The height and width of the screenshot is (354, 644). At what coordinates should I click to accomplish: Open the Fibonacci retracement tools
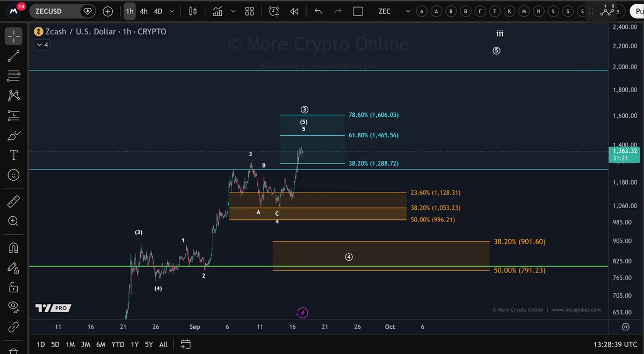(x=13, y=76)
